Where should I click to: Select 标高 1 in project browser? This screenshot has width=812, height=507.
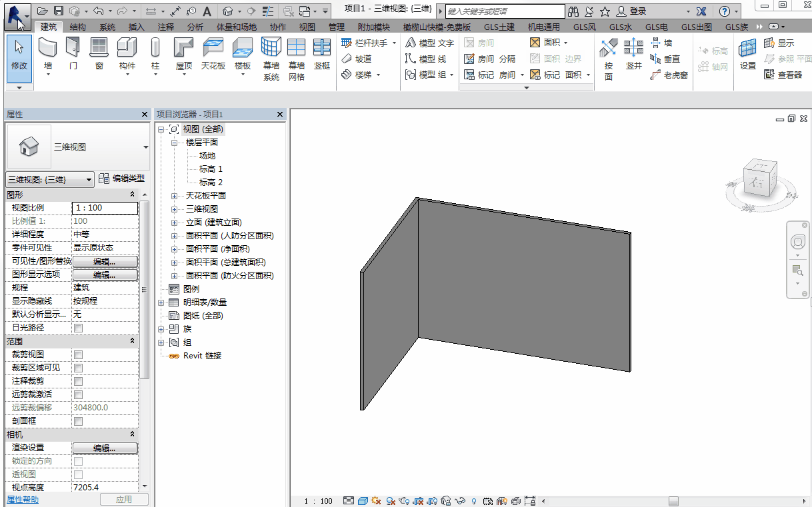pos(211,169)
